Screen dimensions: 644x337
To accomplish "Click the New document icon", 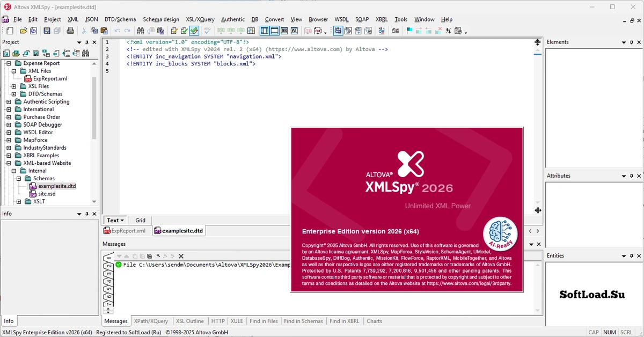I will click(x=10, y=31).
